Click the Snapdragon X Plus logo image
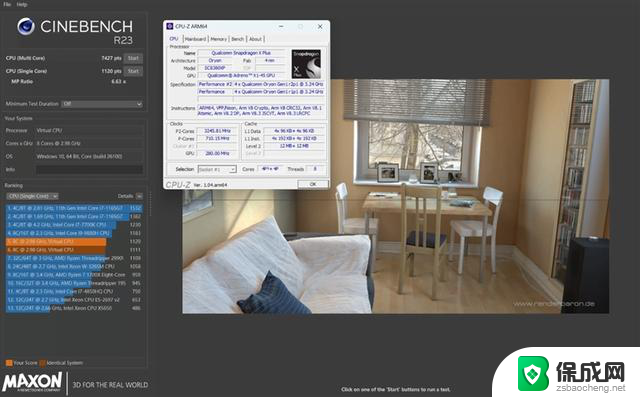The height and width of the screenshot is (397, 640). pos(306,64)
